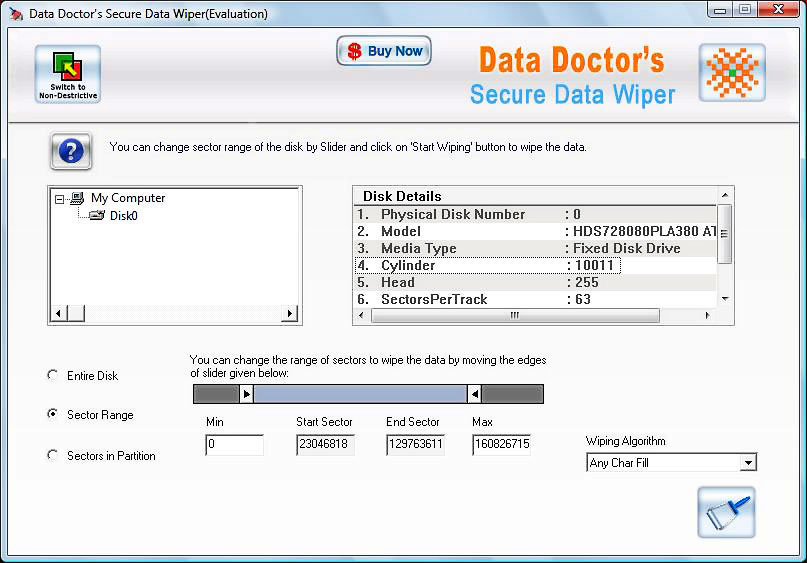Start wiping with the brush icon button
This screenshot has height=563, width=807.
pos(726,512)
